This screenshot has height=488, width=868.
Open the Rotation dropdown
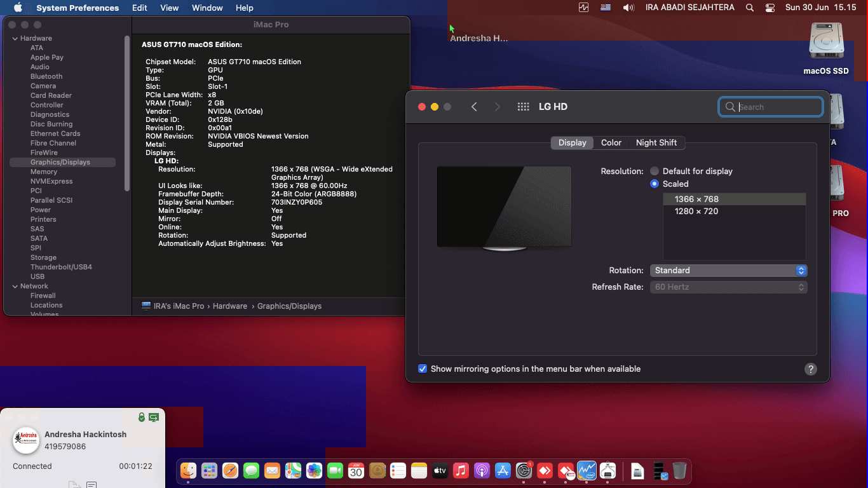click(728, 270)
